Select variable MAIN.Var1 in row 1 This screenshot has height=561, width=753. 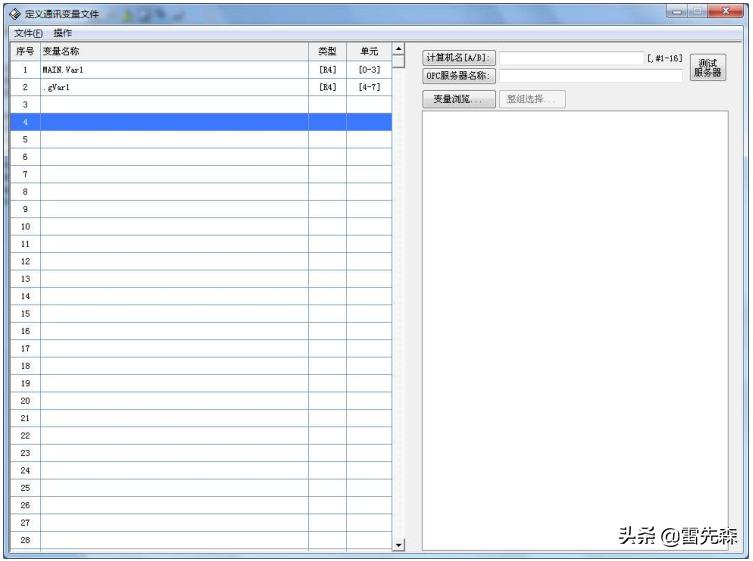174,70
